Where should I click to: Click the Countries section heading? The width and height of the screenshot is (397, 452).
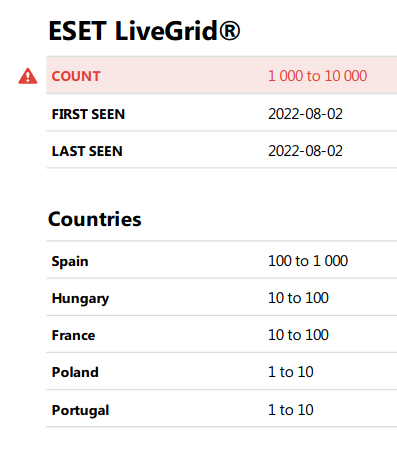coord(95,219)
